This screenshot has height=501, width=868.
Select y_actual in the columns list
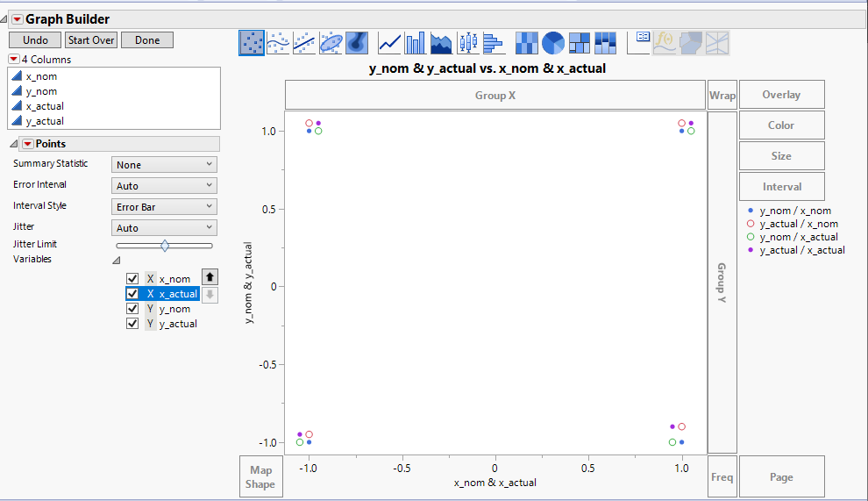[x=45, y=121]
